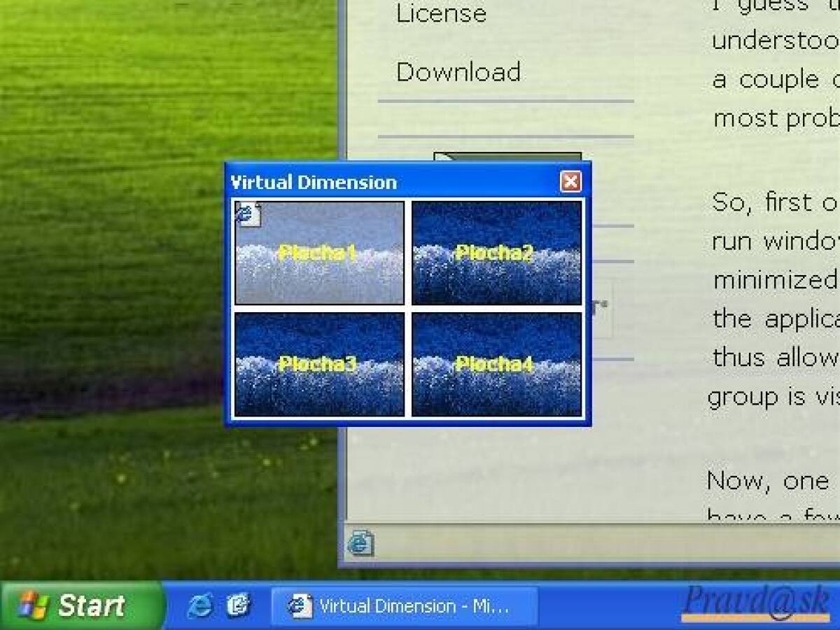Launch Internet Explorer from the Quick Launch bar
Viewport: 840px width, 630px height.
click(x=199, y=605)
